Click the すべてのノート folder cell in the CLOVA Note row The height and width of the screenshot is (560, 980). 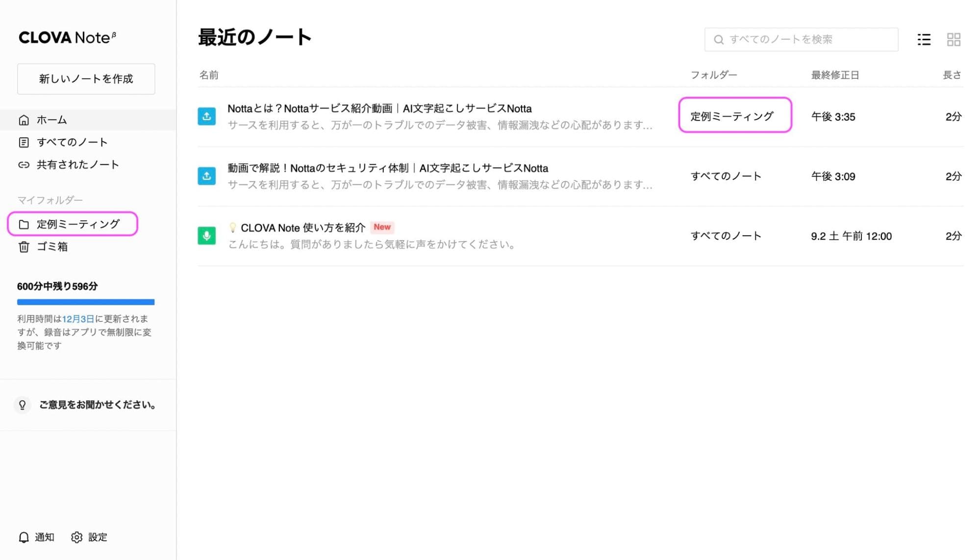pos(726,236)
